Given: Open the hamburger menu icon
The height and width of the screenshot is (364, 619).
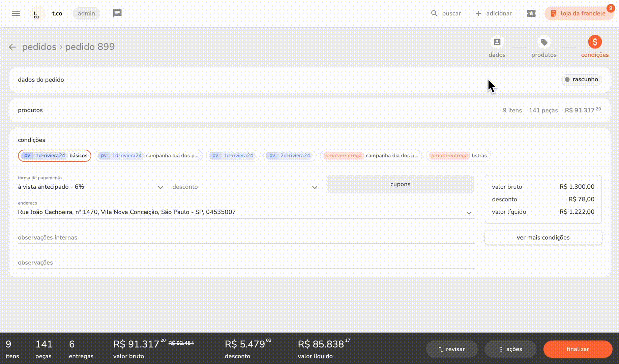Looking at the screenshot, I should [16, 13].
